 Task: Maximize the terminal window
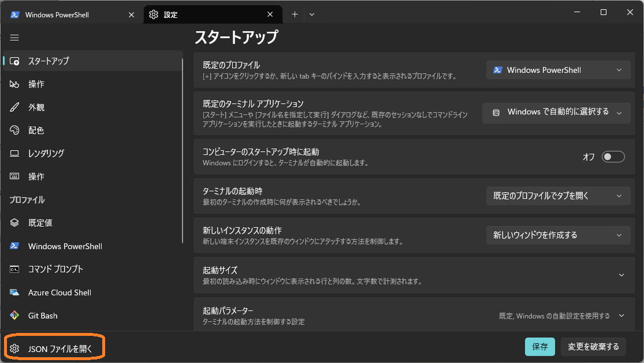point(604,12)
